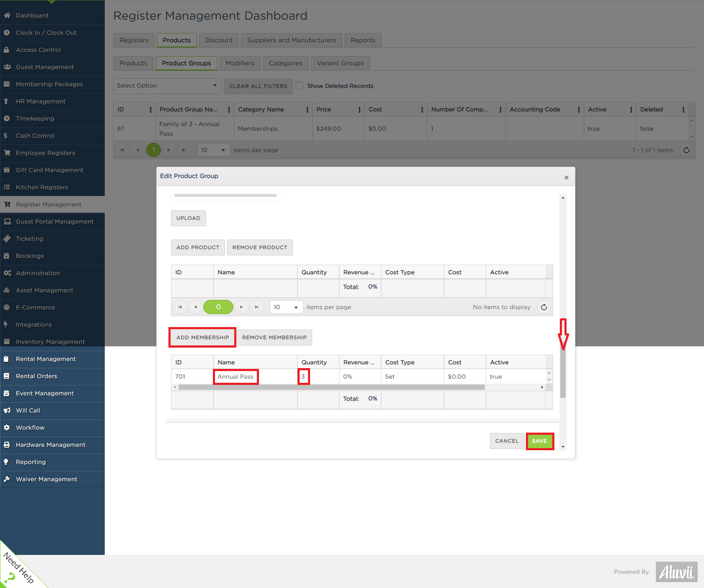Click the Clock In / Clock Out clock icon
This screenshot has height=588, width=704.
7,33
